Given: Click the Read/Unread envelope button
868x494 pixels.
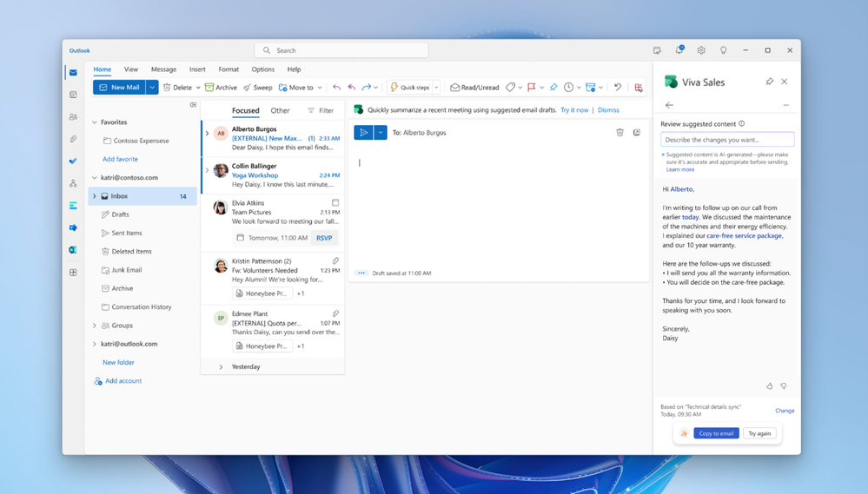Looking at the screenshot, I should point(474,88).
